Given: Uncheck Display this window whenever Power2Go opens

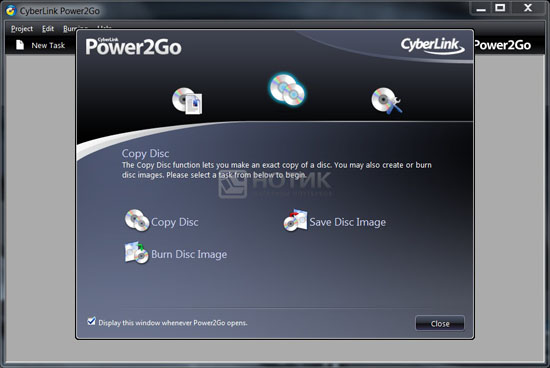Looking at the screenshot, I should coord(92,321).
